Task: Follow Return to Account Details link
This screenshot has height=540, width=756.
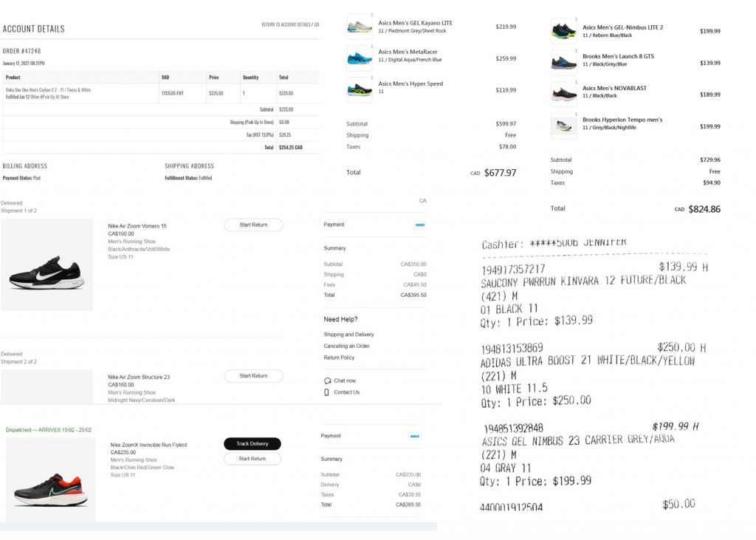Action: [x=290, y=24]
